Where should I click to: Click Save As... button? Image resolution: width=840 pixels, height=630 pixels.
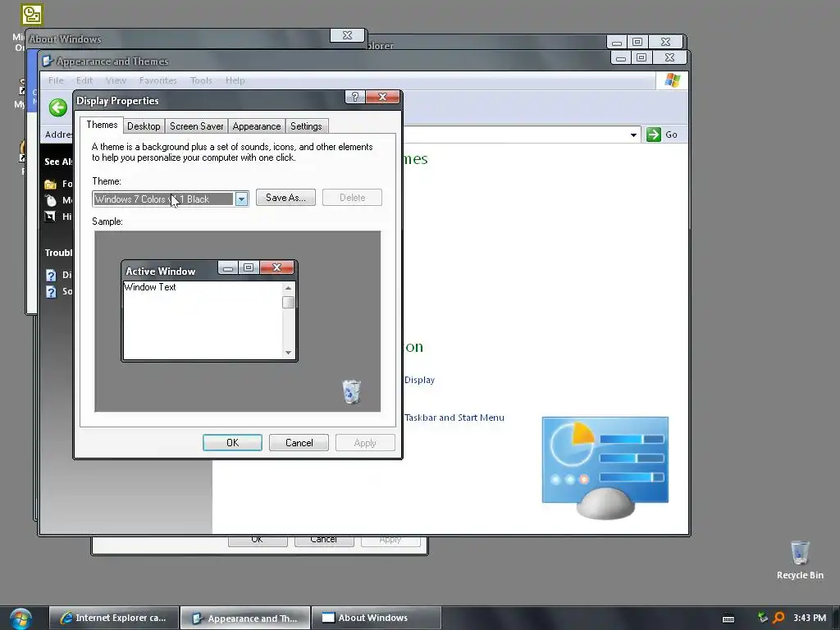(x=285, y=198)
